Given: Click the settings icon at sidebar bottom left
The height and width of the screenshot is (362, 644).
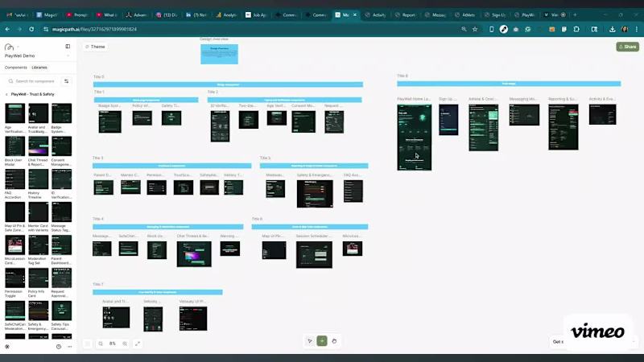Looking at the screenshot, I should pos(7,347).
